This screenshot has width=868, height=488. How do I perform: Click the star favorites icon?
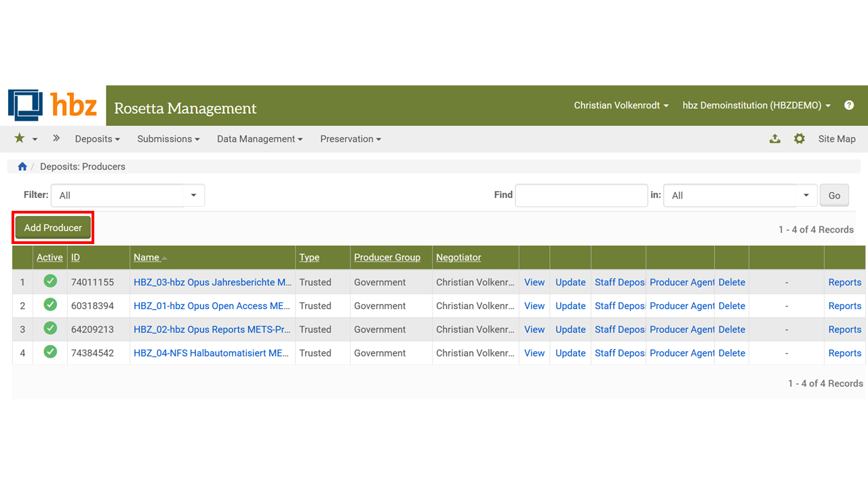20,138
